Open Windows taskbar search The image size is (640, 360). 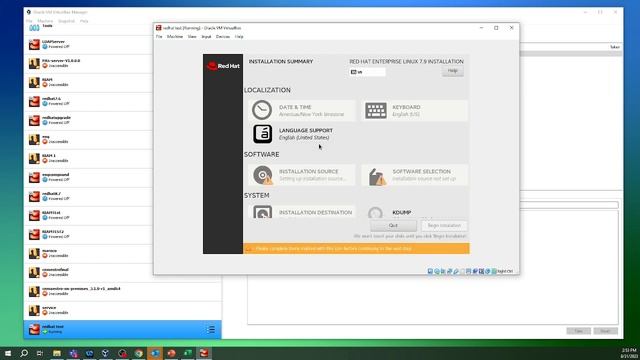coord(24,353)
